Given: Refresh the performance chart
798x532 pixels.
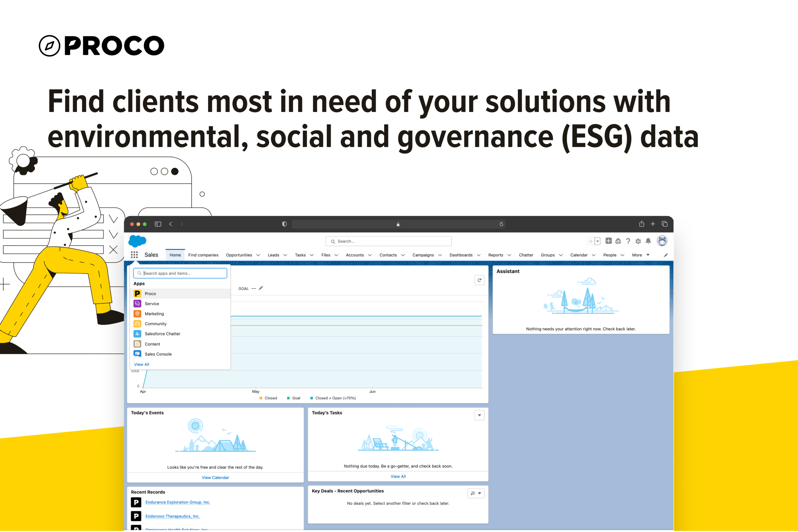Looking at the screenshot, I should point(479,280).
